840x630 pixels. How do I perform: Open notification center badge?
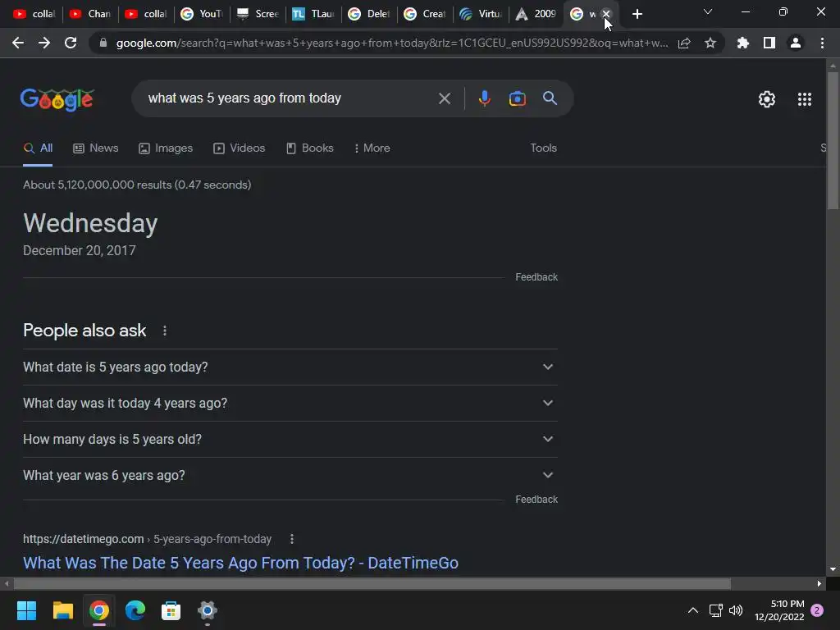tap(817, 610)
